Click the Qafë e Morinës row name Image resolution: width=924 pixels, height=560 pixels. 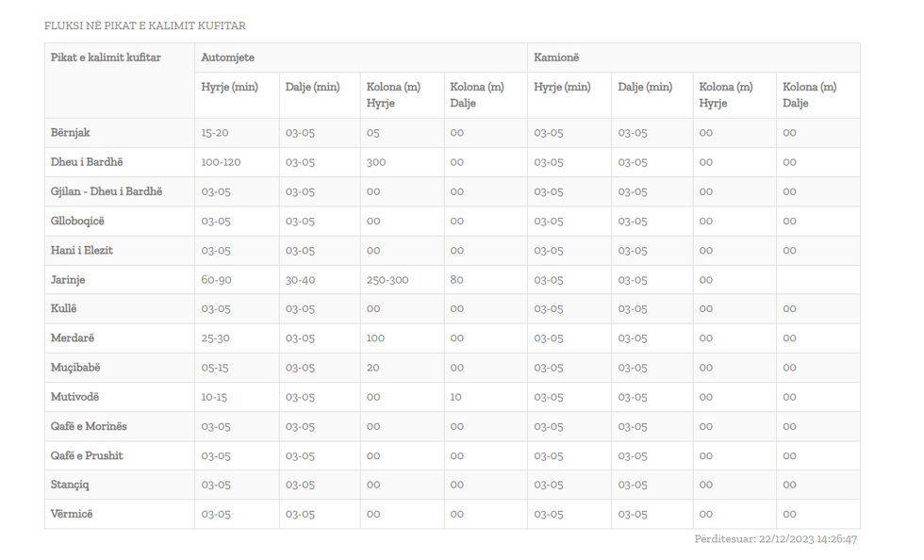click(89, 426)
